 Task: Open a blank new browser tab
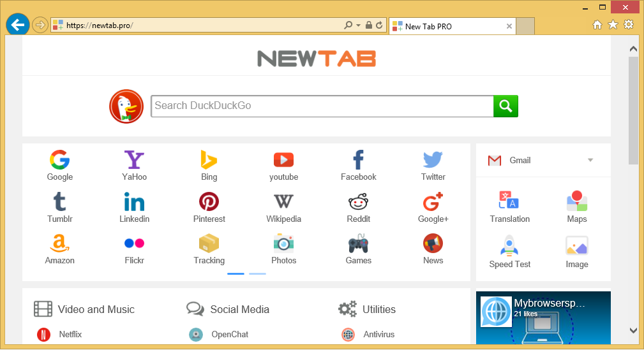click(525, 26)
